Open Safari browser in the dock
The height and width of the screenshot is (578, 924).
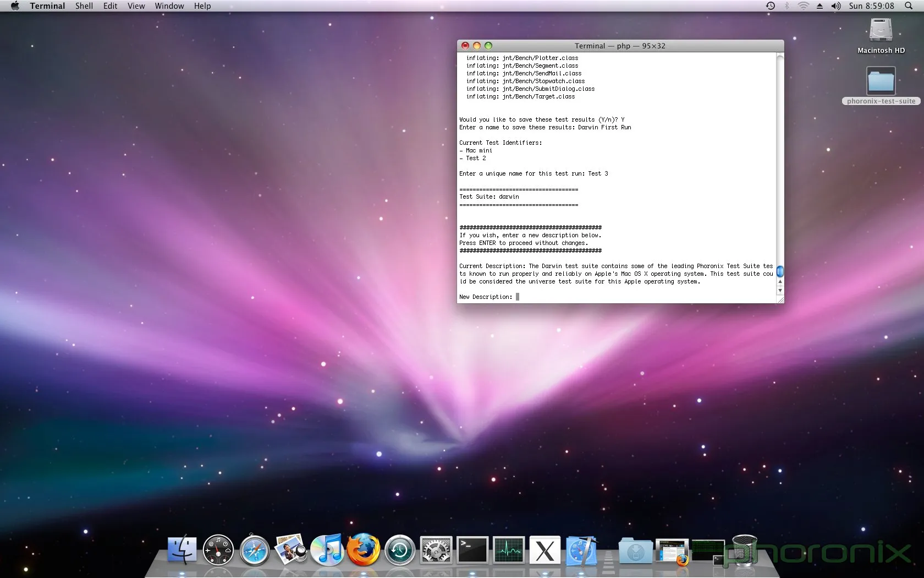point(254,550)
